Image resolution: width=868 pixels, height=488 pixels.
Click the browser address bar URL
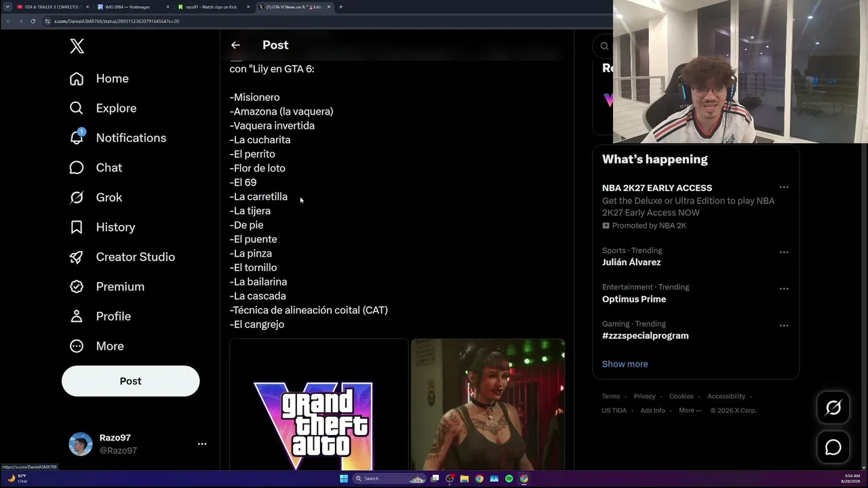117,21
